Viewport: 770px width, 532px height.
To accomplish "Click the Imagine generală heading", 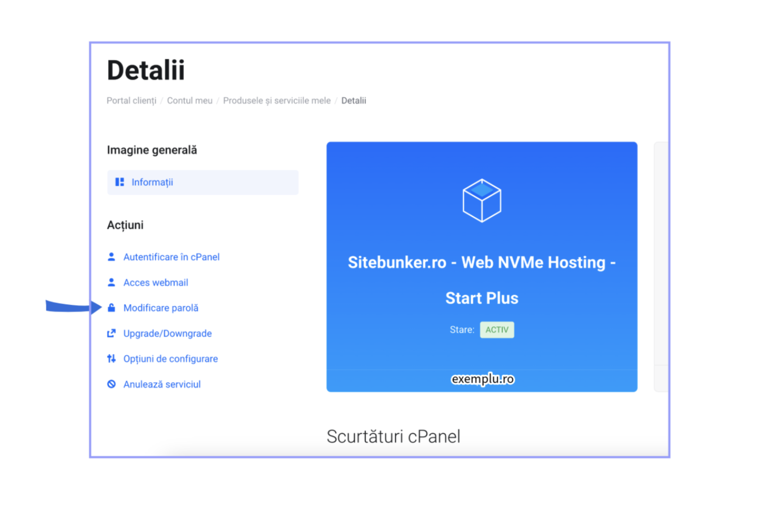I will click(x=152, y=150).
